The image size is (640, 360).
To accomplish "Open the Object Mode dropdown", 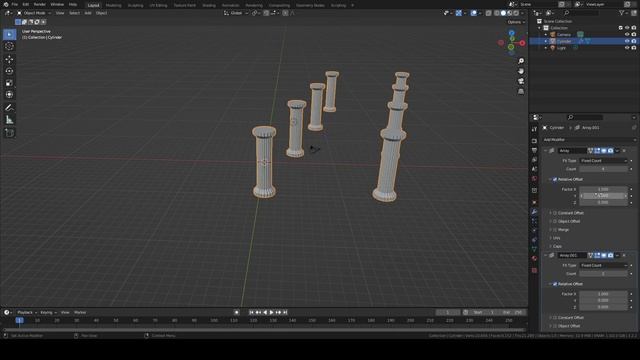I will pyautogui.click(x=34, y=13).
